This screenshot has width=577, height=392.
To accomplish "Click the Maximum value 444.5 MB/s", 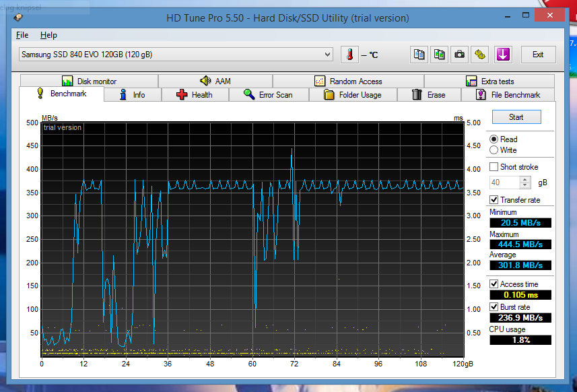I will tap(520, 244).
